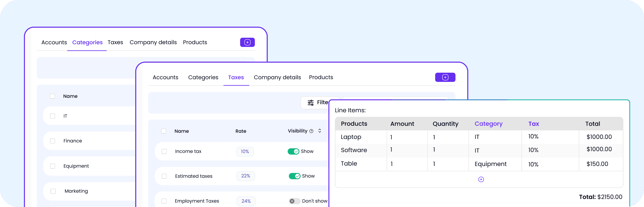Select the Finance category checkbox
The width and height of the screenshot is (644, 207).
tap(53, 141)
